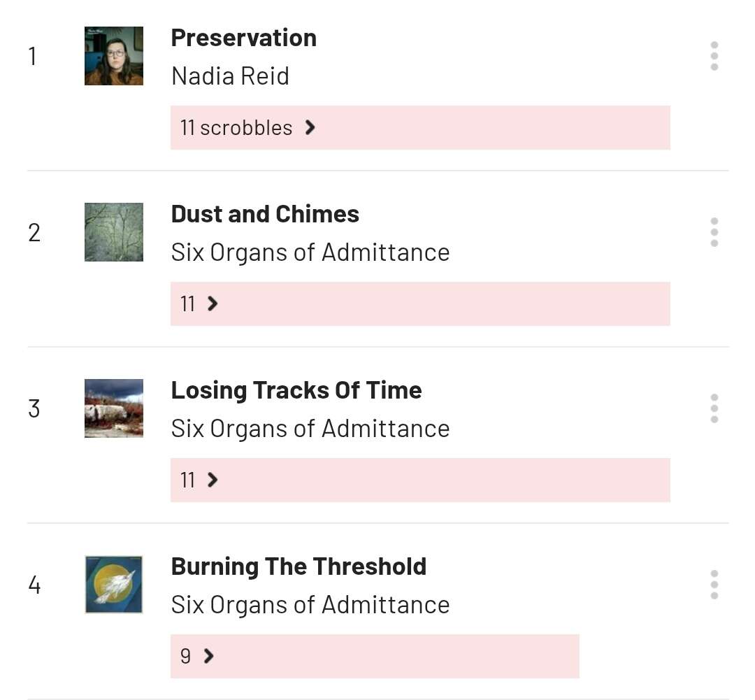Open the Dust and Chimes album link
The height and width of the screenshot is (700, 755).
pyautogui.click(x=265, y=214)
